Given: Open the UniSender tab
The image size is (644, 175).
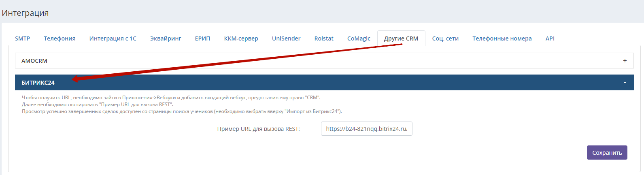Looking at the screenshot, I should click(x=286, y=38).
